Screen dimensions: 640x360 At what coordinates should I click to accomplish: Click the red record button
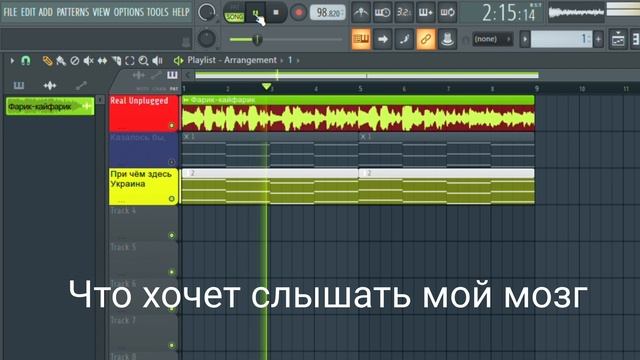click(298, 13)
